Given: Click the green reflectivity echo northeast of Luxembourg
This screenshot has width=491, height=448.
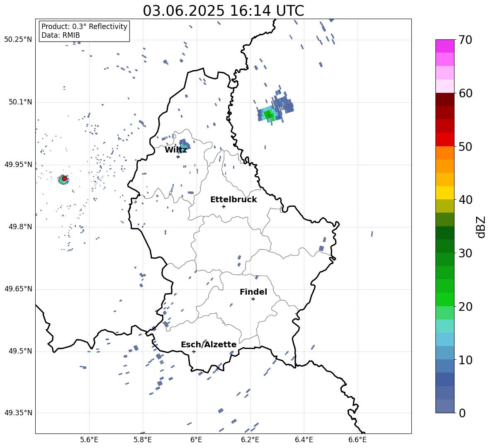Looking at the screenshot, I should [269, 115].
